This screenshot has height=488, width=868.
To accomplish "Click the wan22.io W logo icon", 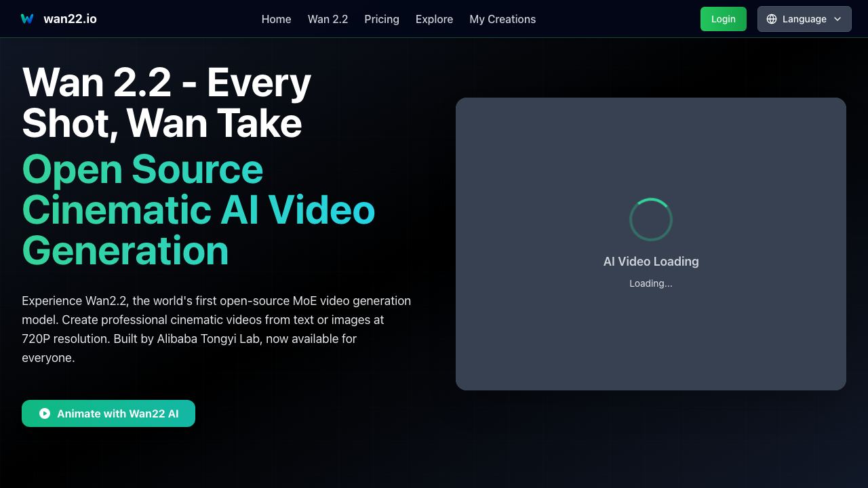I will [x=27, y=19].
